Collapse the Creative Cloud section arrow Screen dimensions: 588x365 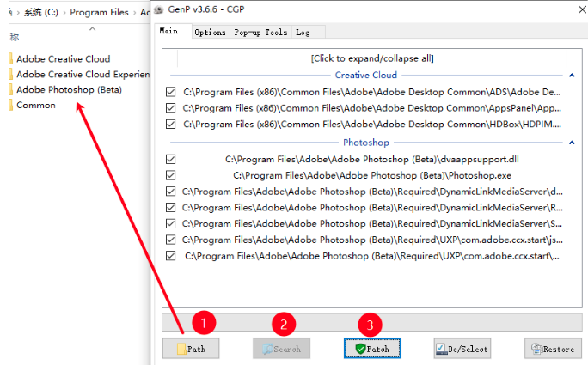(572, 76)
